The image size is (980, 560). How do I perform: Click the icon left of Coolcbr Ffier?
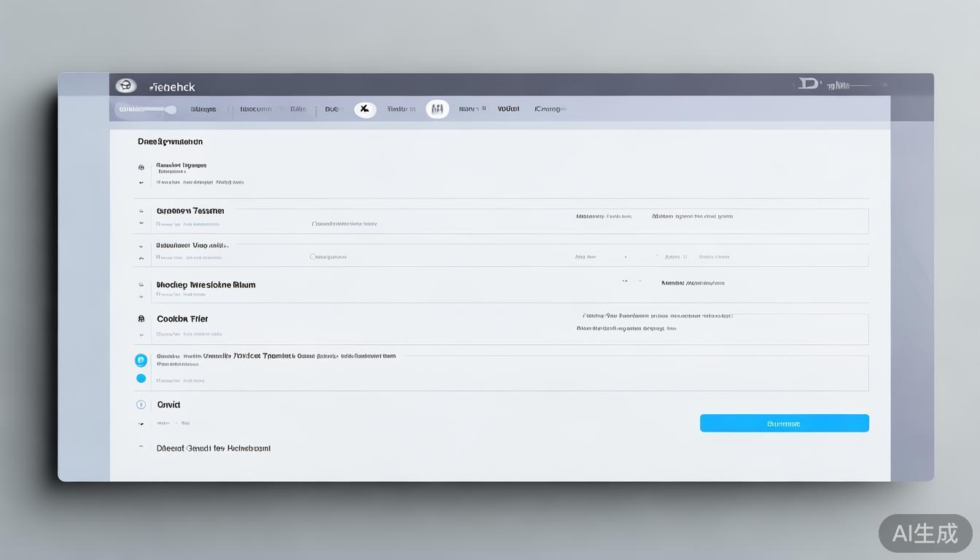[x=141, y=319]
